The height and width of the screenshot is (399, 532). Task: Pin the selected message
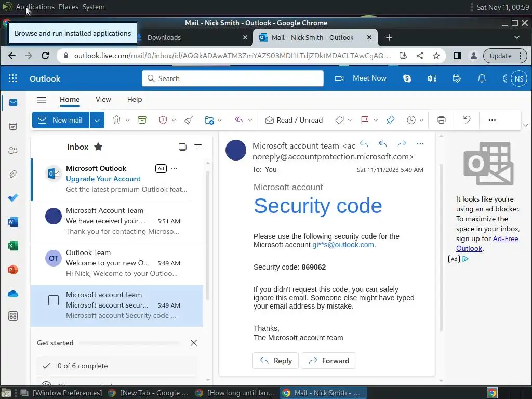pos(391,120)
